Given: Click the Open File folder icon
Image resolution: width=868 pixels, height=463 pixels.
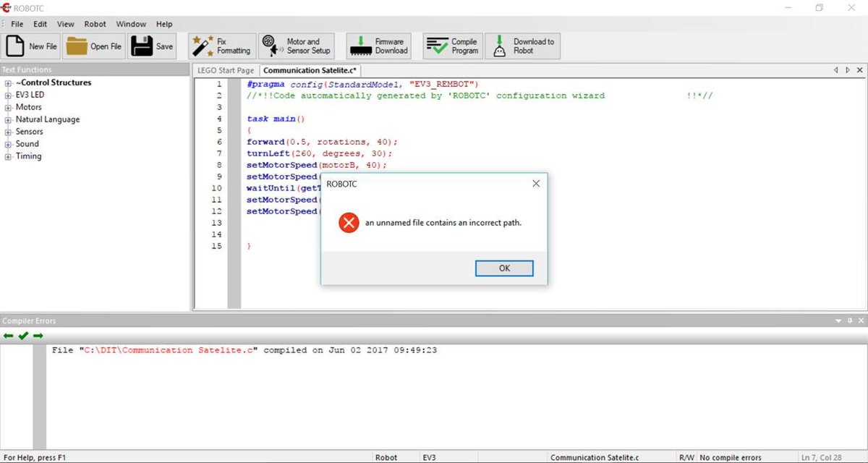Looking at the screenshot, I should pyautogui.click(x=76, y=46).
